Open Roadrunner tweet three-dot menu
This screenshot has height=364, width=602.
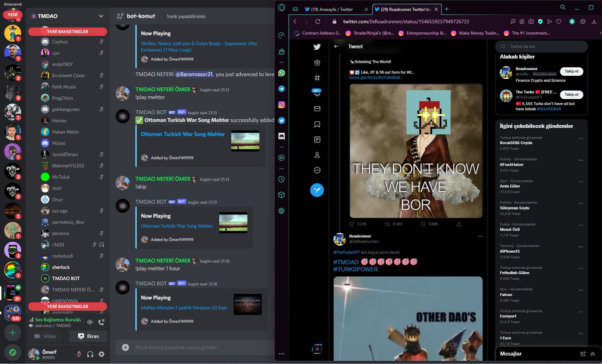point(480,236)
